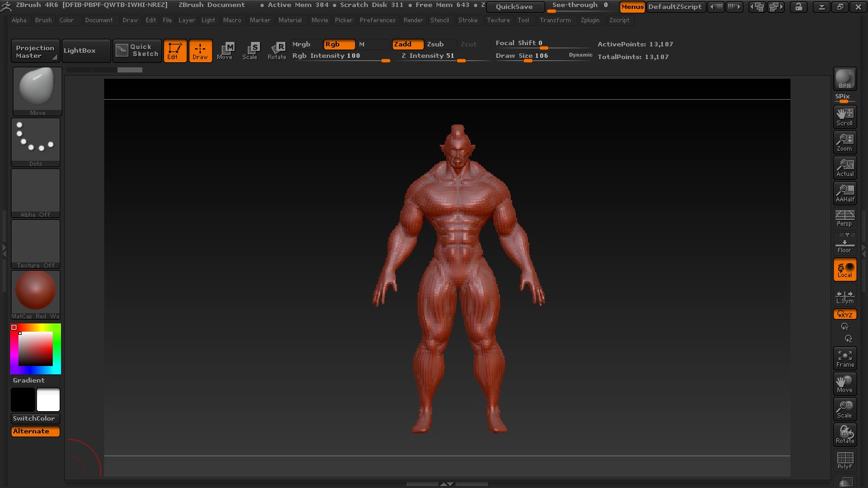Click the LightBox button

click(86, 51)
